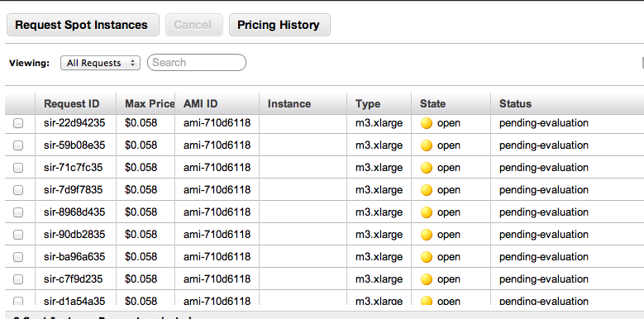The image size is (644, 319).
Task: Click yellow state icon for sir-ba96a635
Action: [427, 257]
